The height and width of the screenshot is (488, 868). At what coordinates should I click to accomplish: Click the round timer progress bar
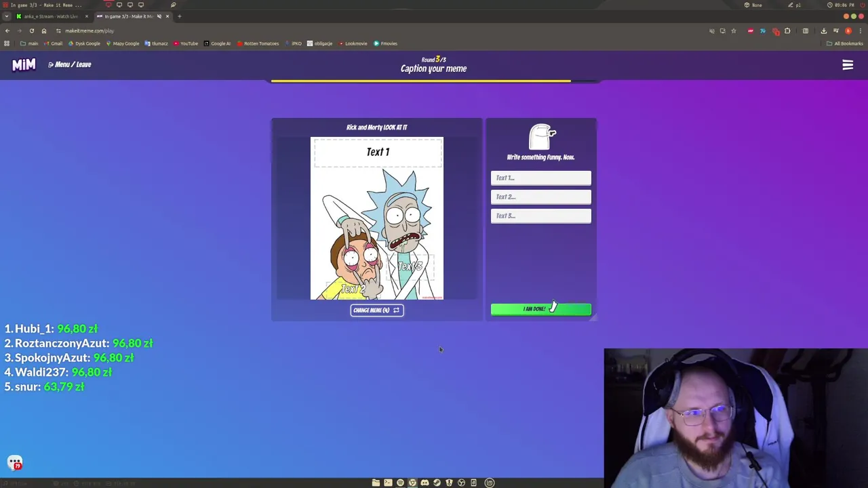(434, 81)
